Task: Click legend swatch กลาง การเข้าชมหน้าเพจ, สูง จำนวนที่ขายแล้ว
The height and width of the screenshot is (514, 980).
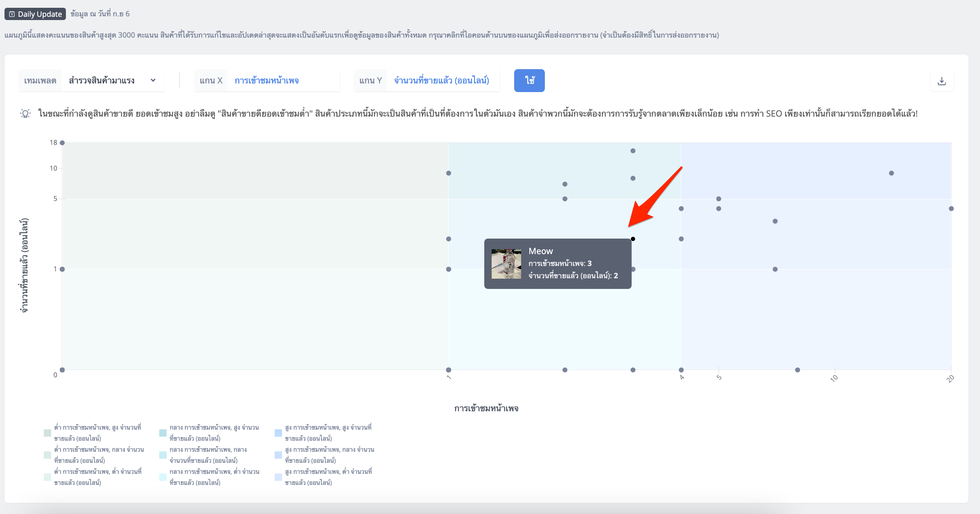Action: pos(163,433)
